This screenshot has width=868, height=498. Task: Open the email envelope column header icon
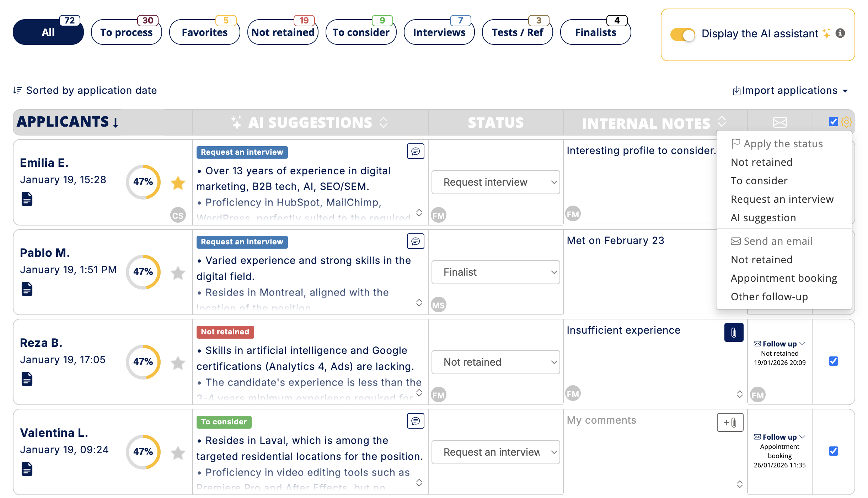[x=779, y=122]
